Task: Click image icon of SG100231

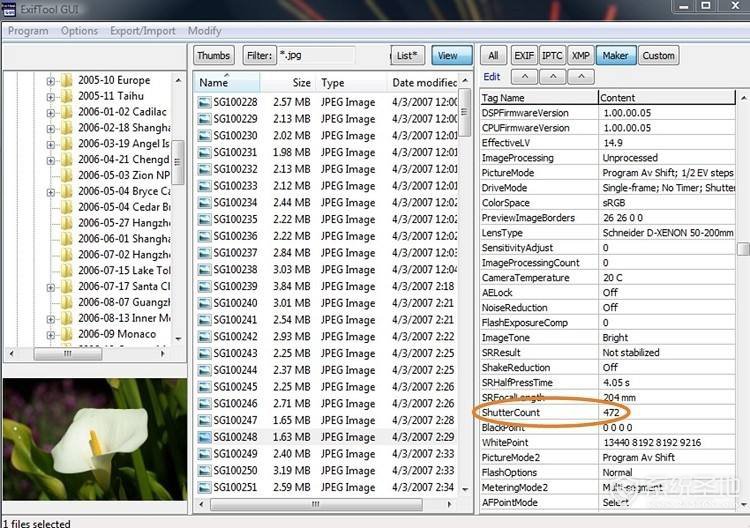Action: click(204, 153)
